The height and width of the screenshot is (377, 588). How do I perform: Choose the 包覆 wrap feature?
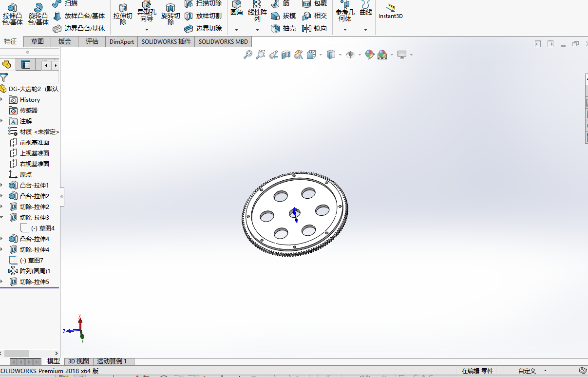click(315, 3)
